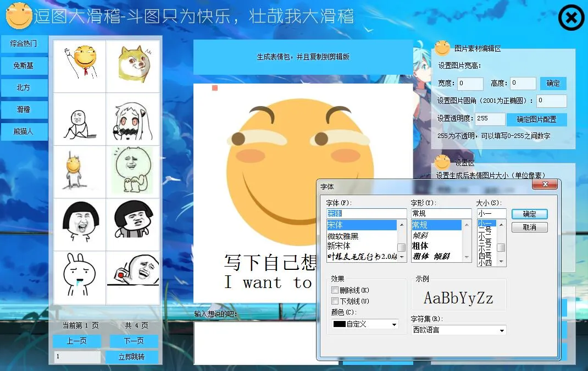The image size is (588, 371).
Task: Enable the 删除线 strikeout checkbox
Action: pyautogui.click(x=335, y=290)
